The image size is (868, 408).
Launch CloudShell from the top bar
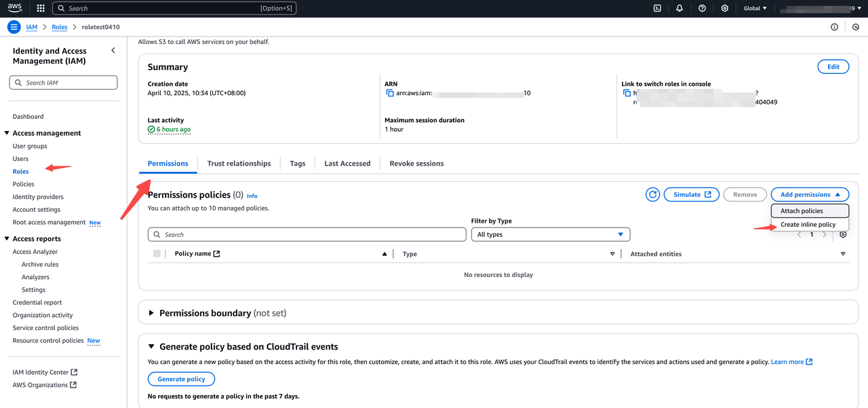click(657, 8)
